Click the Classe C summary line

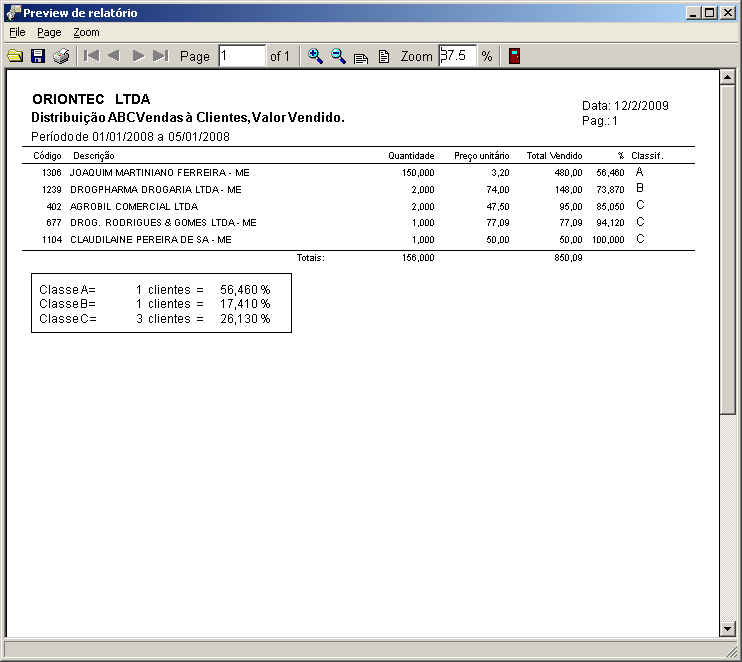click(155, 319)
